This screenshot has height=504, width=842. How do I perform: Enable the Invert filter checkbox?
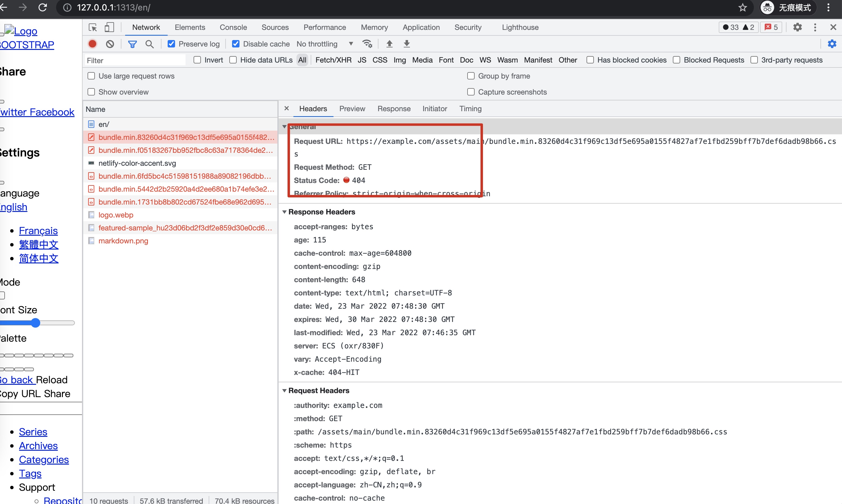(x=197, y=59)
